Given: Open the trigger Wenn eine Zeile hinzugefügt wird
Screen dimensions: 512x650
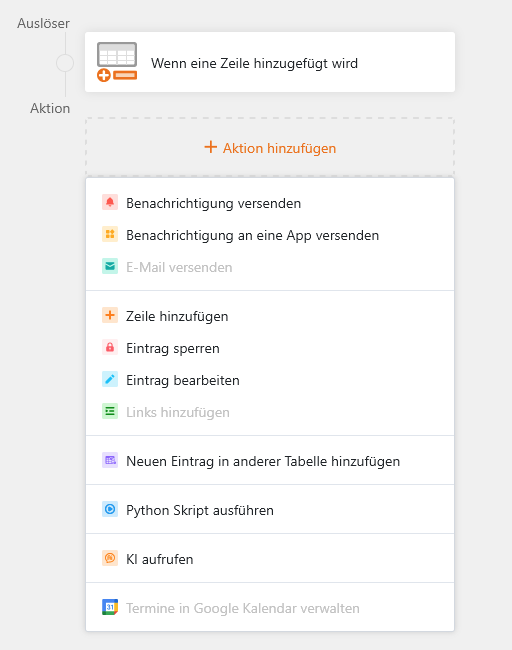Looking at the screenshot, I should [x=270, y=62].
